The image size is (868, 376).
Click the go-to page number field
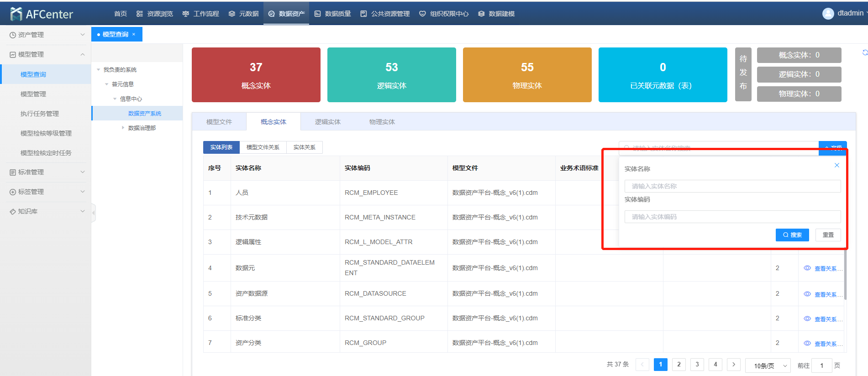[822, 366]
